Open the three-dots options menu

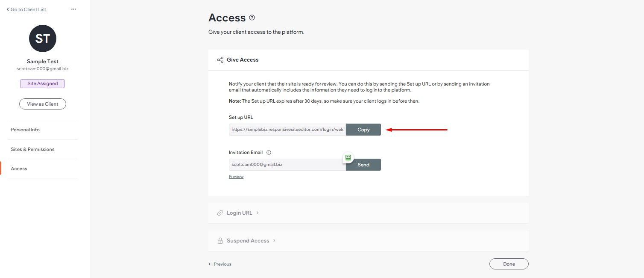(x=73, y=9)
